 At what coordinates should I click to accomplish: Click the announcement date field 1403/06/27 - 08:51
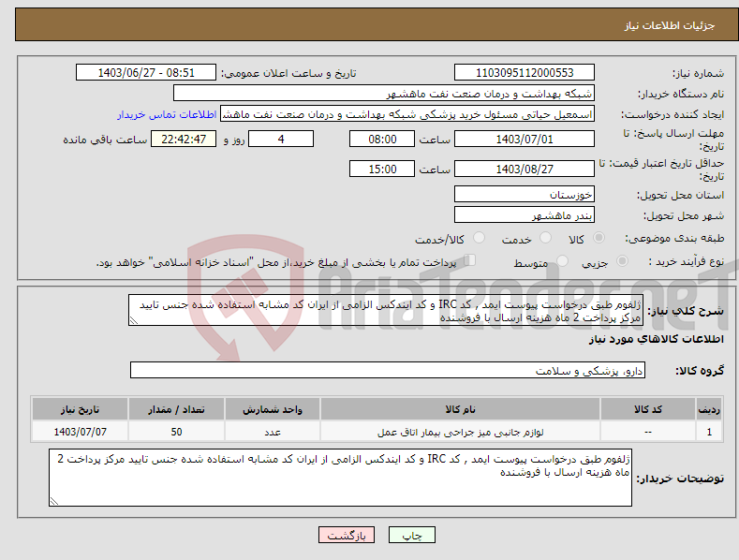point(145,73)
